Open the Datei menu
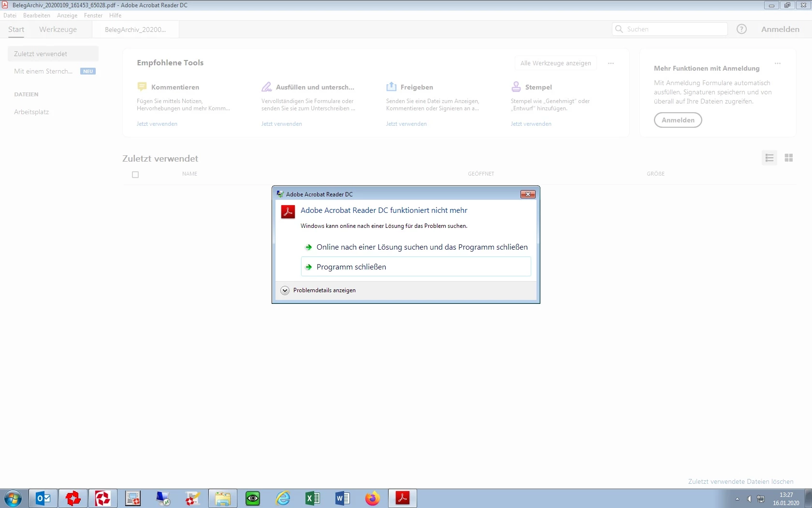The width and height of the screenshot is (812, 508). coord(10,15)
